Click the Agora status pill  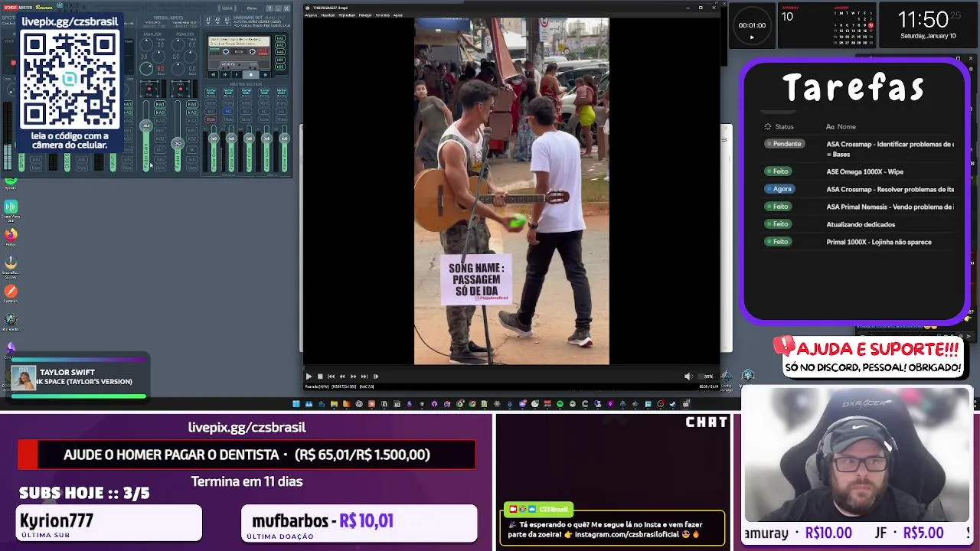coord(779,189)
